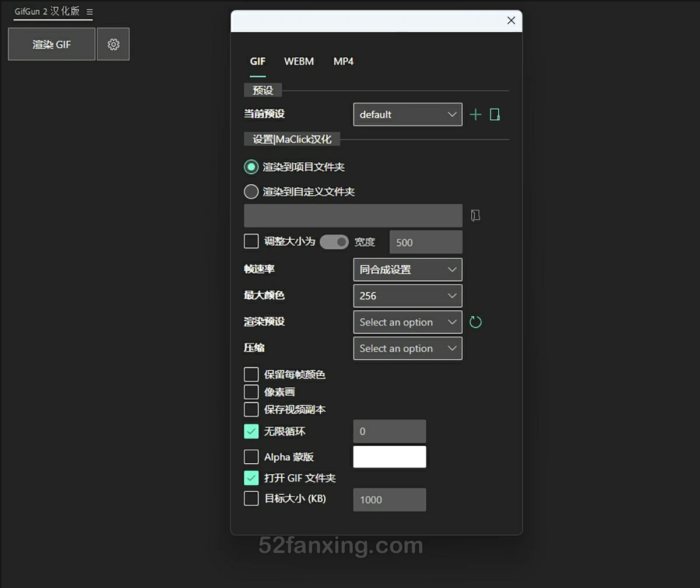Enable the 保留每帧颜色 checkbox
This screenshot has height=588, width=700.
coord(251,374)
